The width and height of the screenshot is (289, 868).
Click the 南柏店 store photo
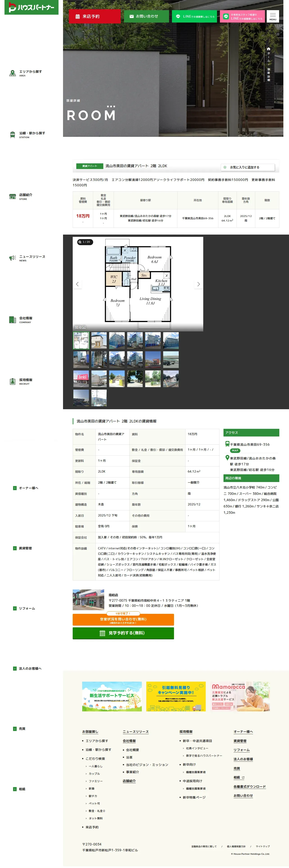coord(88,600)
